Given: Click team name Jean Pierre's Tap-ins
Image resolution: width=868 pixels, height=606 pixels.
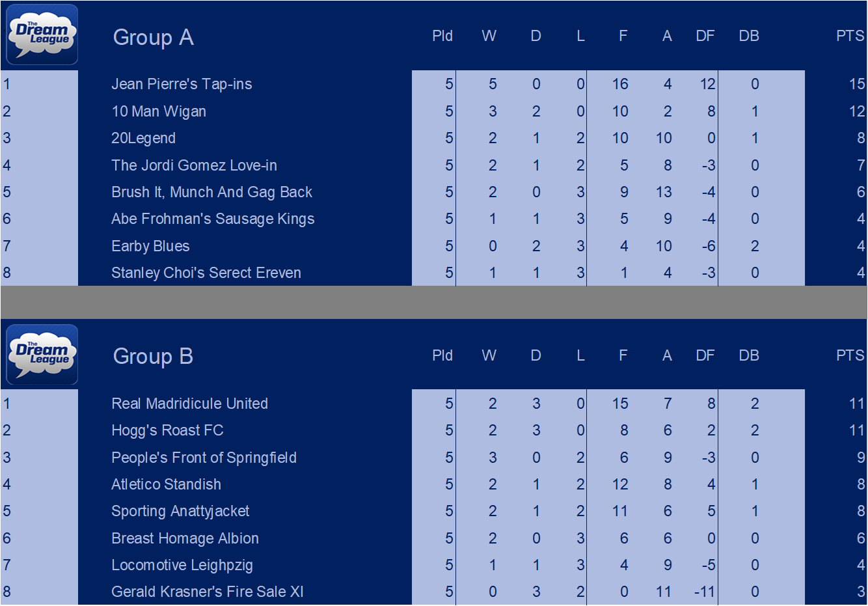Looking at the screenshot, I should pos(182,84).
